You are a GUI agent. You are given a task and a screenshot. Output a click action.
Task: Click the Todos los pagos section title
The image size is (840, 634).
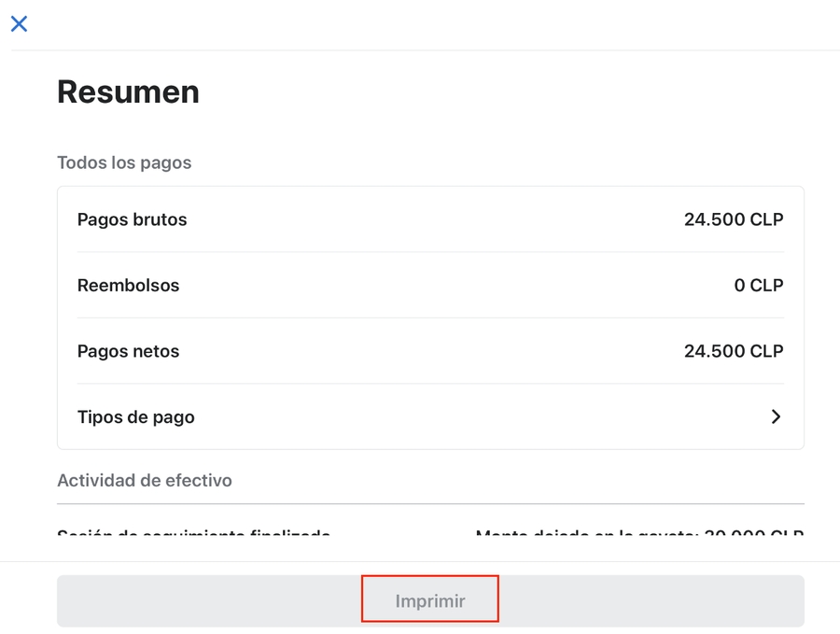124,162
